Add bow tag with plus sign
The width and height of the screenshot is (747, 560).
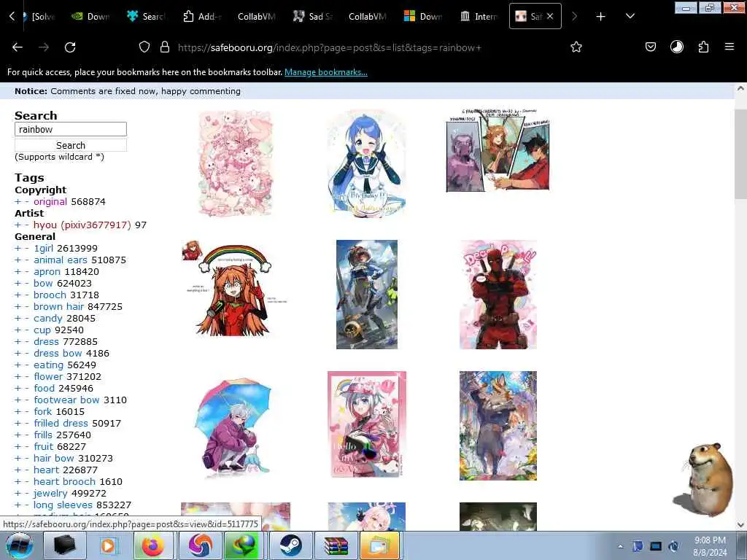click(18, 284)
